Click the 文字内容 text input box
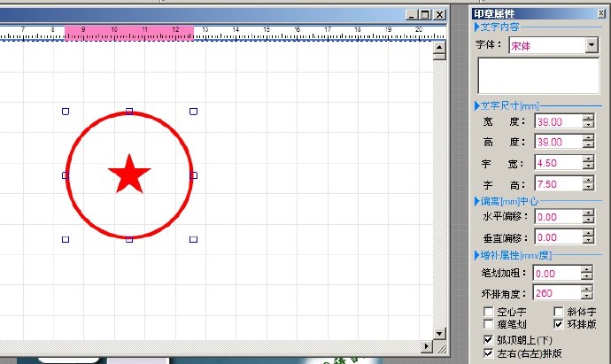 pyautogui.click(x=538, y=75)
